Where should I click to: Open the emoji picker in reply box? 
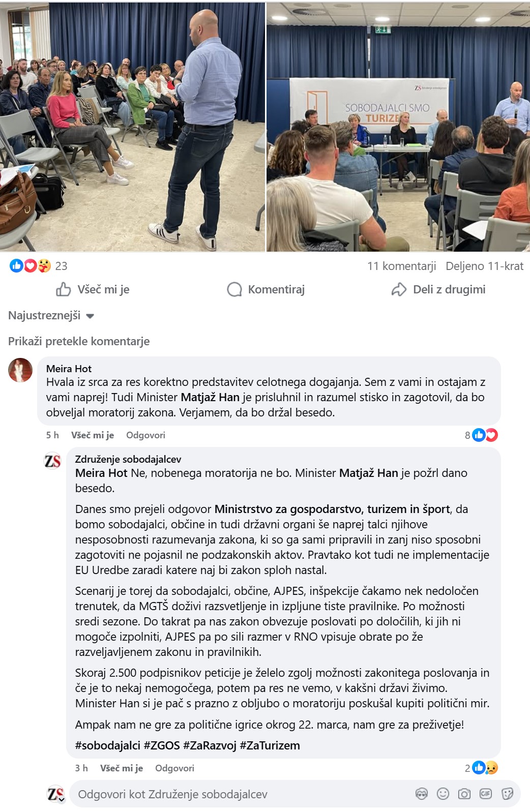[443, 794]
